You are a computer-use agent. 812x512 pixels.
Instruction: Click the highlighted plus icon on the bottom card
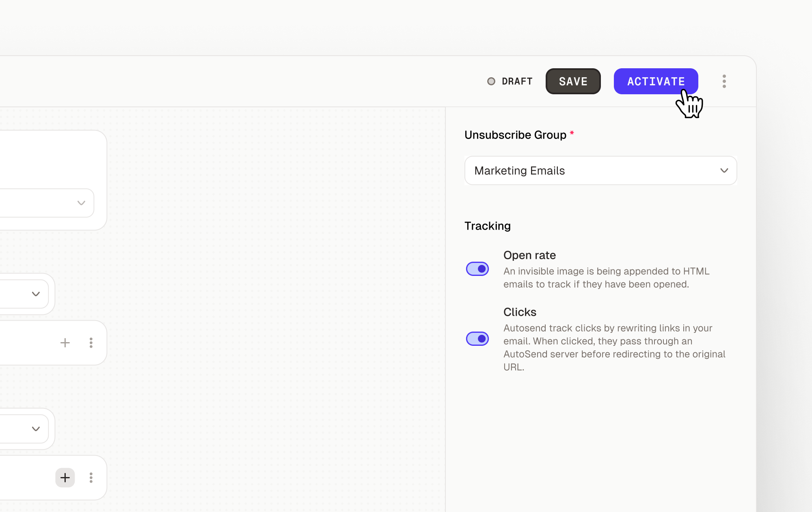coord(65,477)
